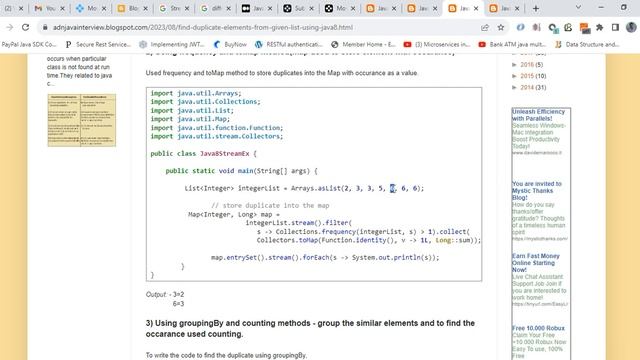Open the Member Home bookmark
Image resolution: width=640 pixels, height=360 pixels.
[x=363, y=44]
